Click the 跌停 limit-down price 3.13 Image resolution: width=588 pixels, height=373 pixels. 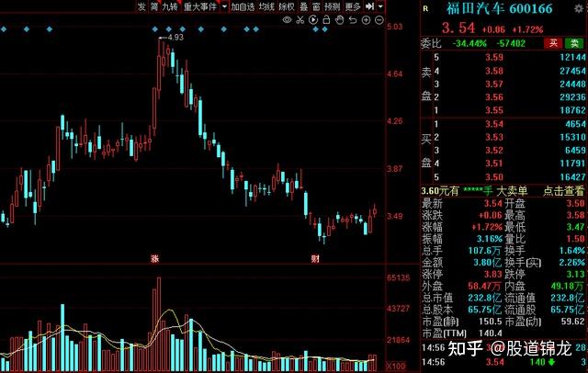tap(576, 274)
